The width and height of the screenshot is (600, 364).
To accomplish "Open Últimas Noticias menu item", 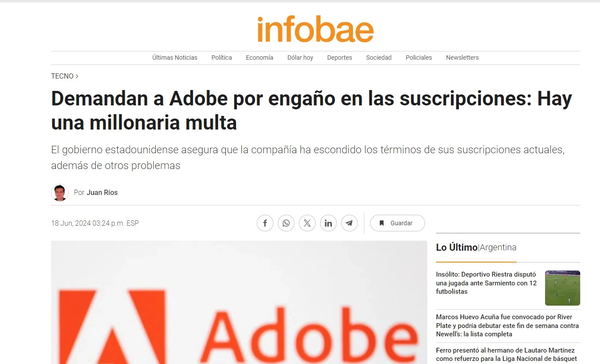I will pos(175,58).
